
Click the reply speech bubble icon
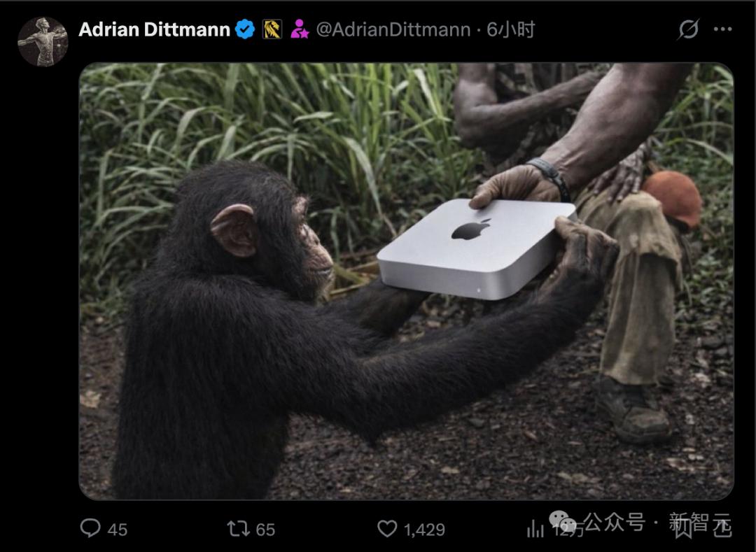pyautogui.click(x=90, y=528)
